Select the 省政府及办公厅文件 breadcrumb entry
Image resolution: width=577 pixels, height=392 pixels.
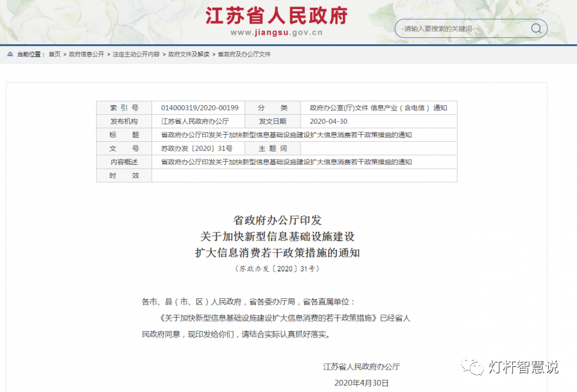click(245, 55)
